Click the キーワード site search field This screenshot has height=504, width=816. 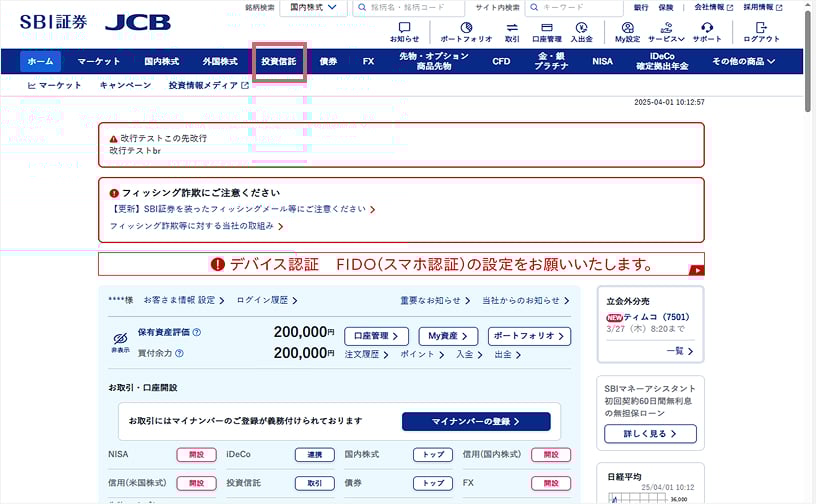pyautogui.click(x=574, y=8)
